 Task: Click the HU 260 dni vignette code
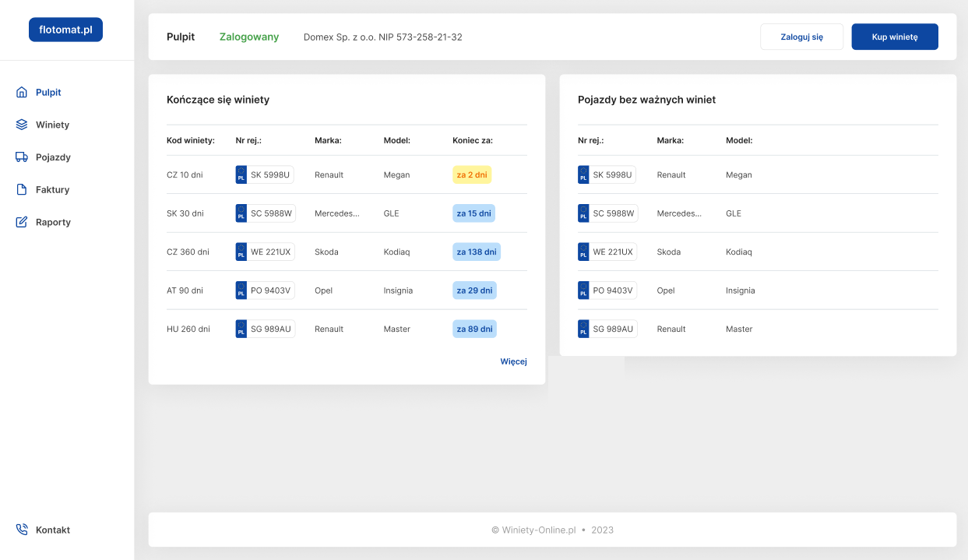pyautogui.click(x=188, y=329)
